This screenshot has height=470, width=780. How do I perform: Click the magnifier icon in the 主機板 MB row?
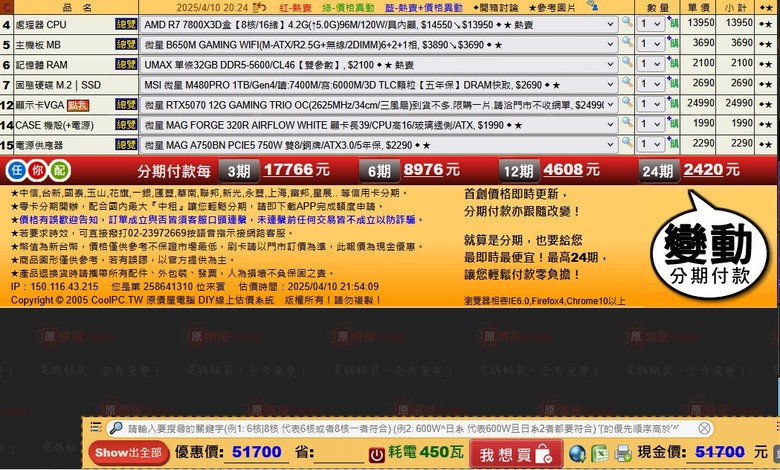(627, 43)
